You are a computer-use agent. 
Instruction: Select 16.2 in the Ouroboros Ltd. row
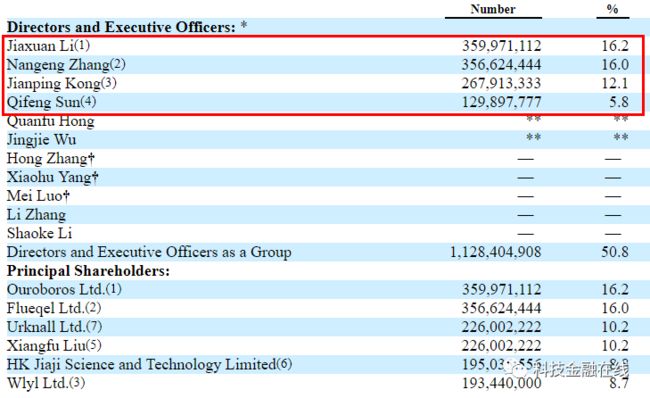pyautogui.click(x=615, y=289)
